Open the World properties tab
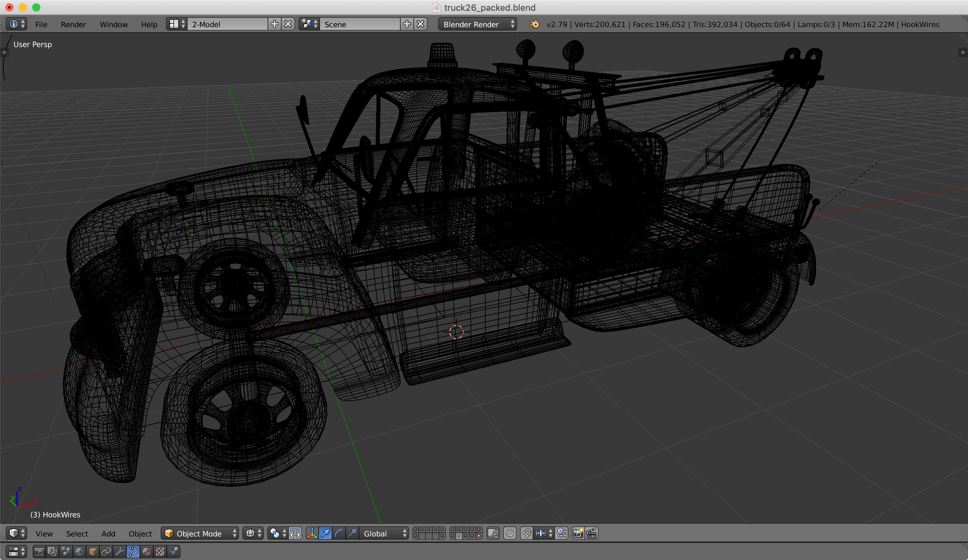 (x=79, y=552)
